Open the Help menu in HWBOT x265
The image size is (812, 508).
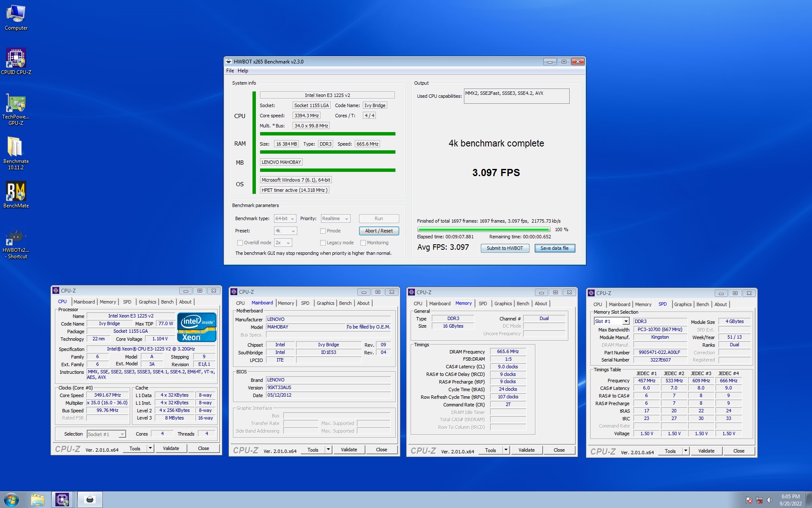click(243, 71)
